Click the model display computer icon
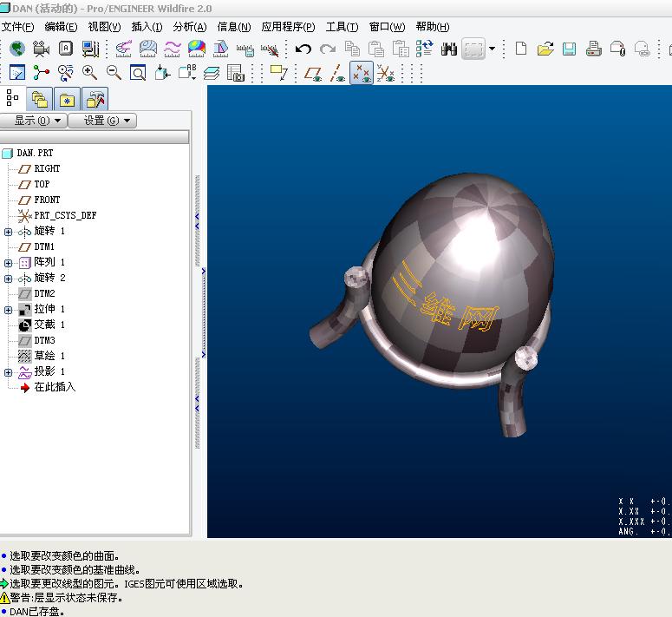The height and width of the screenshot is (617, 672). coord(90,49)
